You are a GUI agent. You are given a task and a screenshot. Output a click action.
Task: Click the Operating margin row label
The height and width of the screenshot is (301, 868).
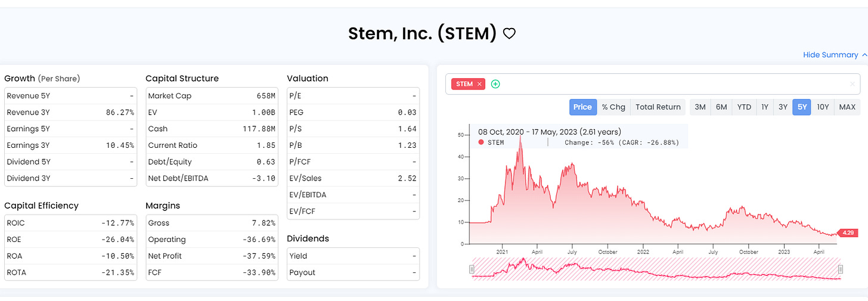point(167,240)
